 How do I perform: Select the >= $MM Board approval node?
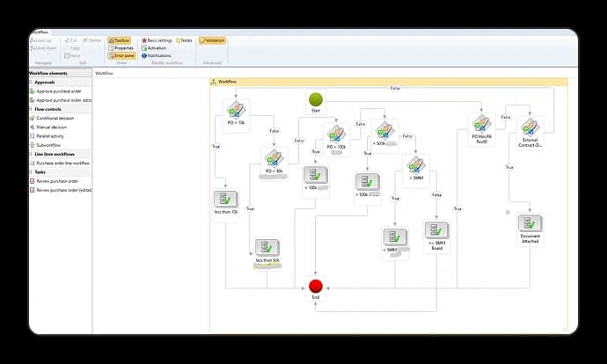coord(436,232)
